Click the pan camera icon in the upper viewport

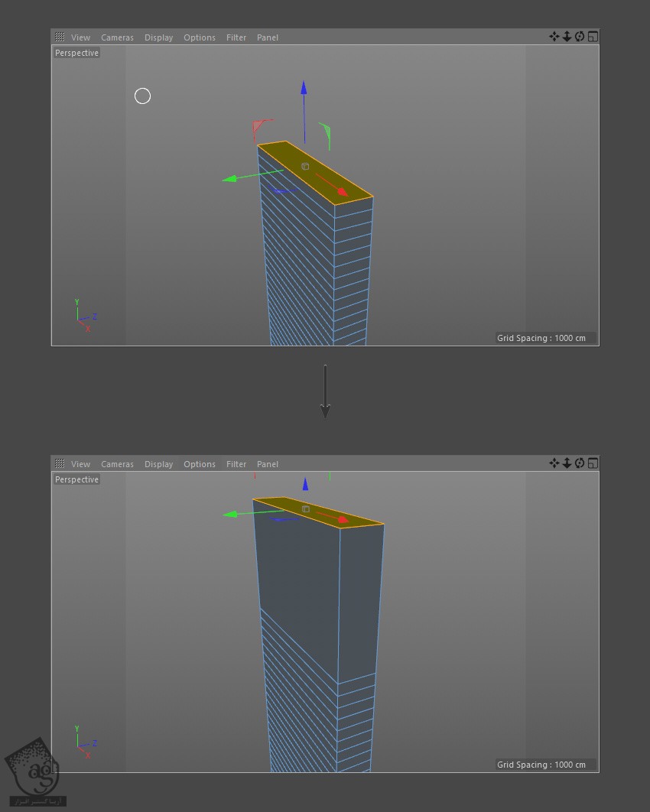click(x=554, y=37)
